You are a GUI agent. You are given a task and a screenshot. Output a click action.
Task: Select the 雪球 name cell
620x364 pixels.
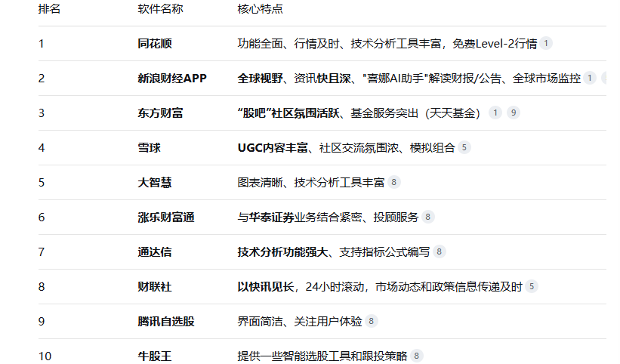tap(149, 148)
